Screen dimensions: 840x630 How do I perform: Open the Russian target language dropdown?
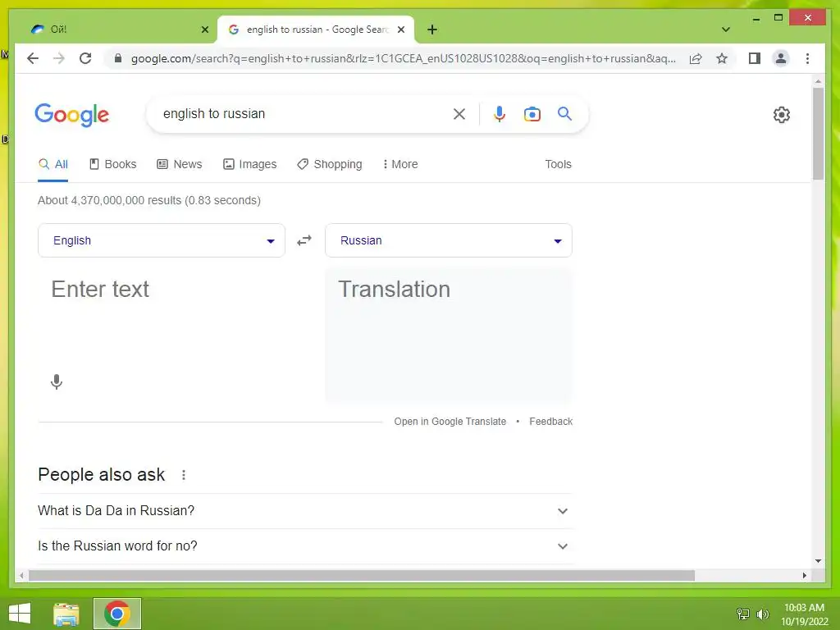click(x=449, y=240)
